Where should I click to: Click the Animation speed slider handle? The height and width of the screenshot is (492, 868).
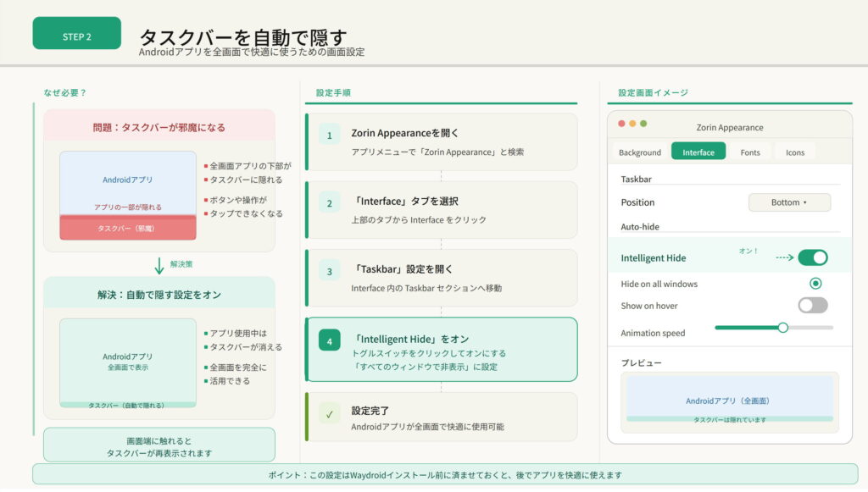[783, 328]
